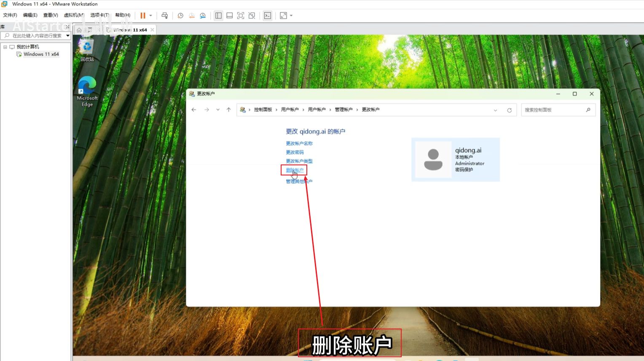This screenshot has width=644, height=361.
Task: Enter full screen mode via toolbar icon
Action: (241, 16)
